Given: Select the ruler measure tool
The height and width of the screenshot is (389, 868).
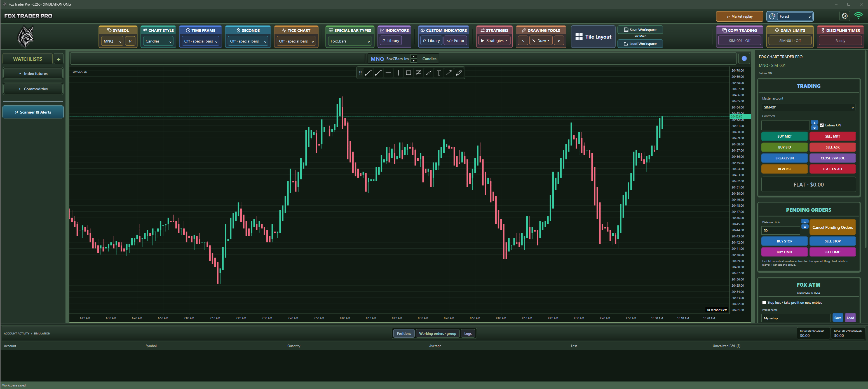Looking at the screenshot, I should click(429, 73).
